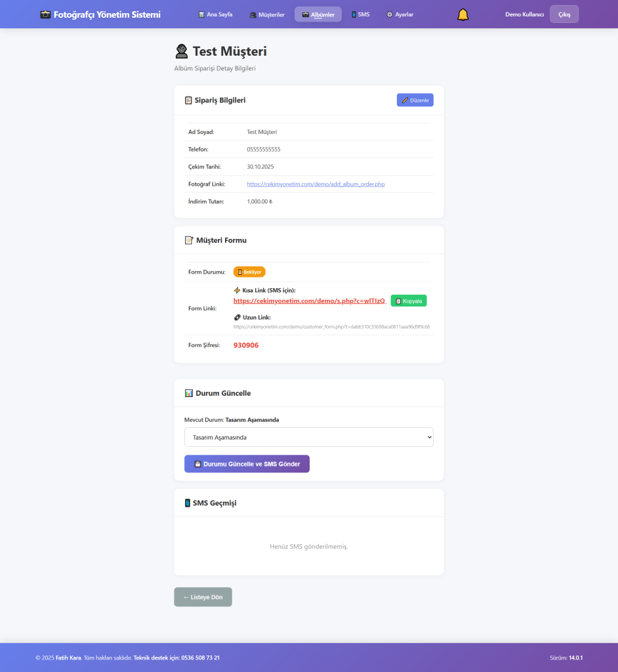Click the Bekliyor form status badge
This screenshot has width=618, height=672.
tap(249, 272)
